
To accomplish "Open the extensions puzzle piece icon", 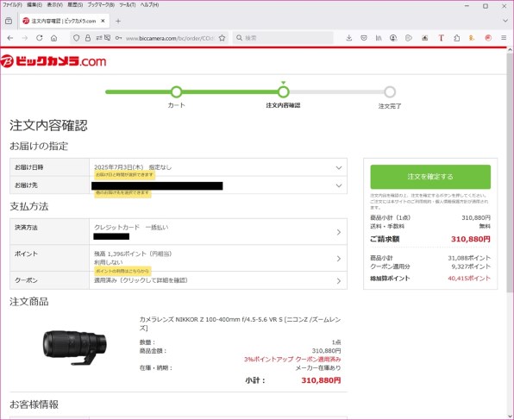I will pos(456,38).
